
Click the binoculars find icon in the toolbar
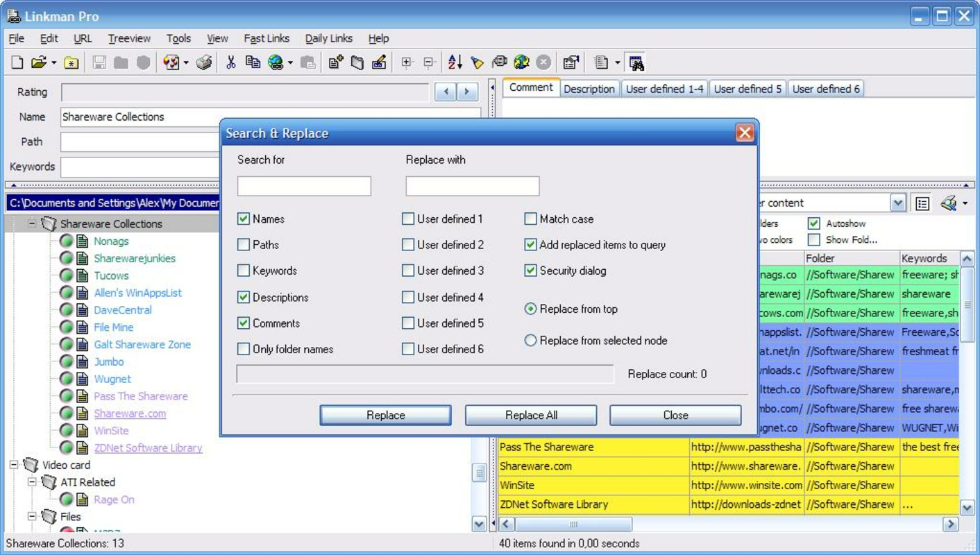(636, 62)
